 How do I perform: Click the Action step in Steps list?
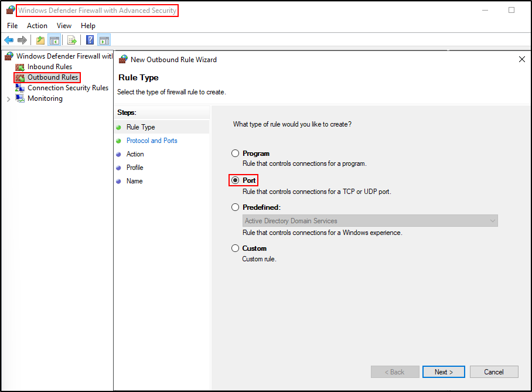(135, 154)
